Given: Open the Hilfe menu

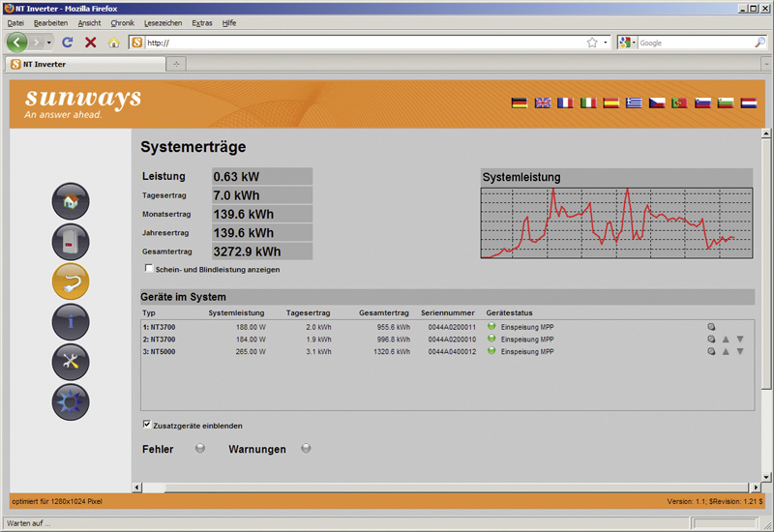Looking at the screenshot, I should point(229,22).
